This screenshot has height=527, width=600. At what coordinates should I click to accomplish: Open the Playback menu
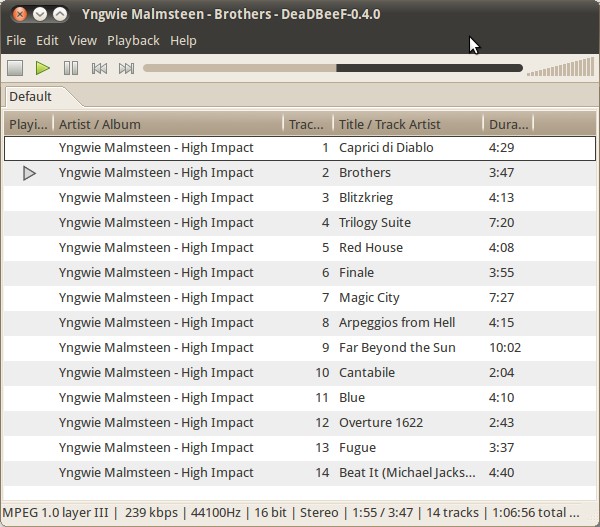pyautogui.click(x=133, y=41)
